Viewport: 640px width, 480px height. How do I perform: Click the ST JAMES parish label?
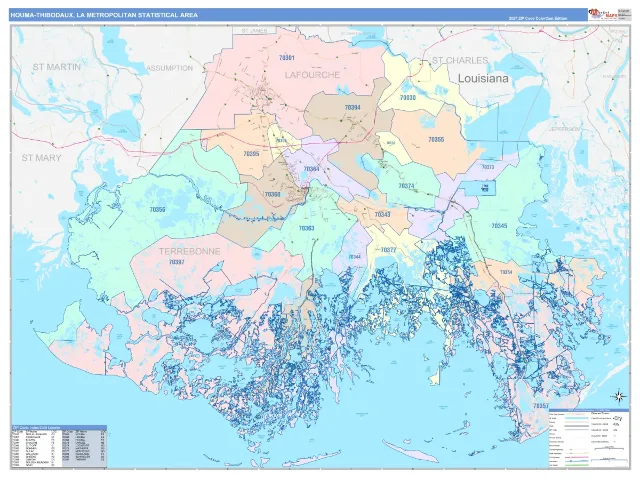pos(254,31)
